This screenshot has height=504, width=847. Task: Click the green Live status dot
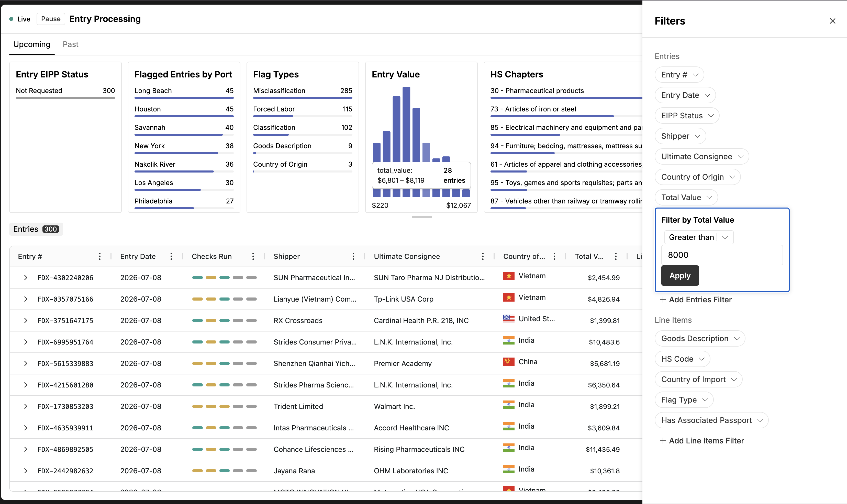click(x=11, y=19)
